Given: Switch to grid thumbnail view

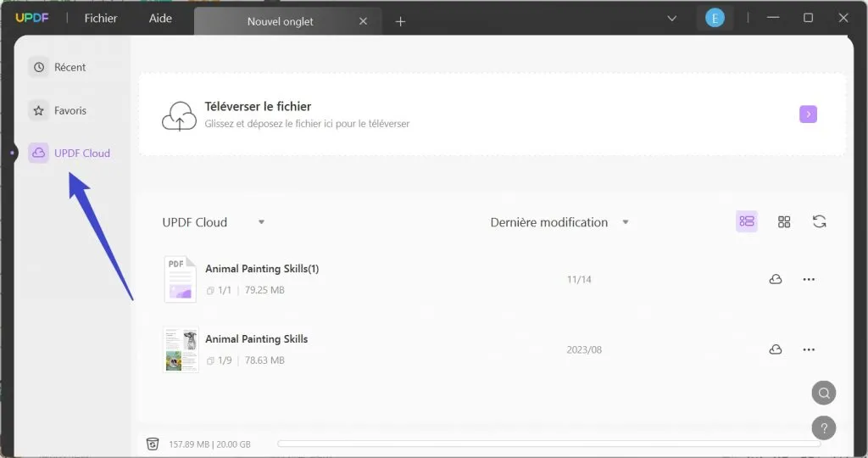Looking at the screenshot, I should pos(784,221).
